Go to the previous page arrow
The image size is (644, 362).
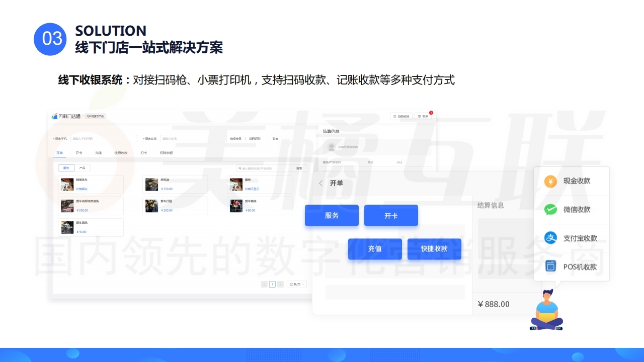tap(264, 284)
